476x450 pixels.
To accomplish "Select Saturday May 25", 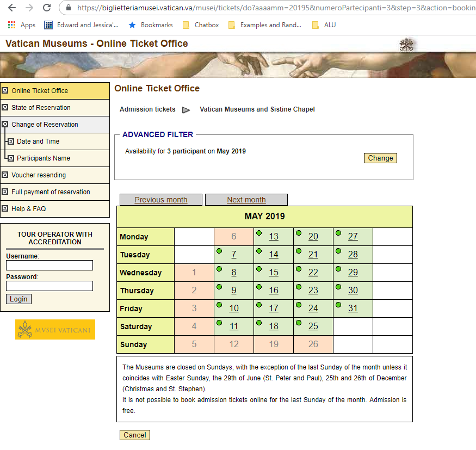I will point(313,326).
